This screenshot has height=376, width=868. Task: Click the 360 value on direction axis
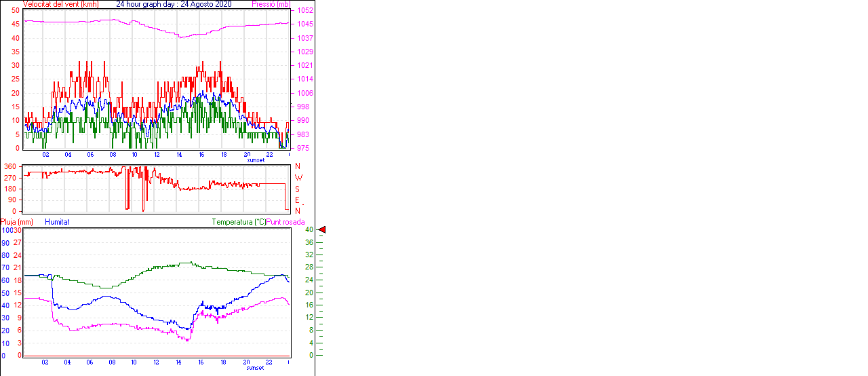(x=10, y=166)
